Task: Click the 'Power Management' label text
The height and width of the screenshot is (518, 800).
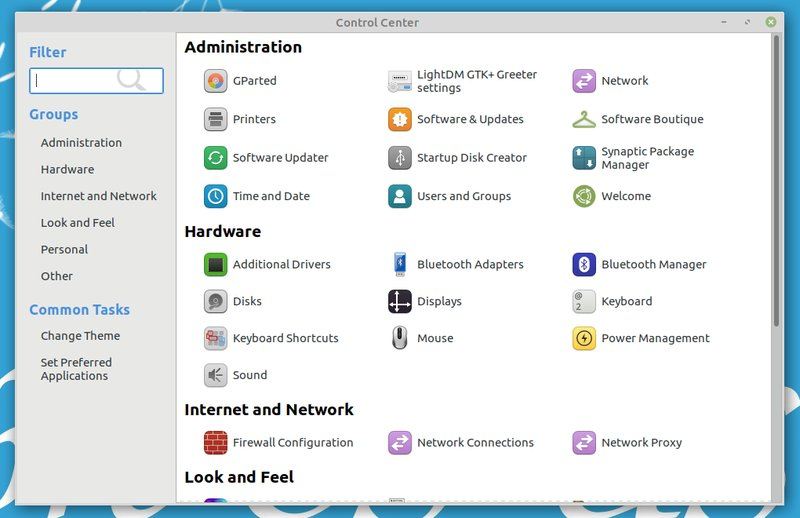Action: pyautogui.click(x=655, y=338)
